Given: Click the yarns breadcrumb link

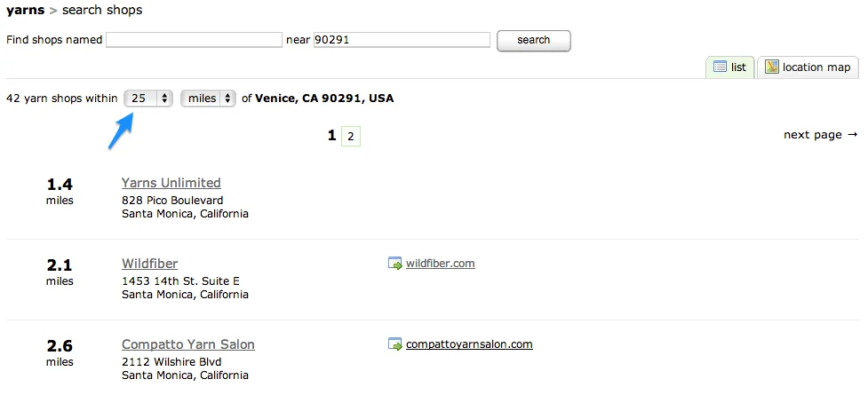Looking at the screenshot, I should pos(26,10).
